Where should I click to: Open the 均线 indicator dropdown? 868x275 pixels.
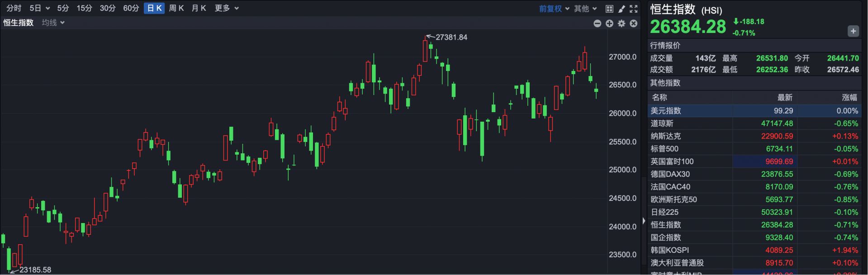click(x=53, y=23)
